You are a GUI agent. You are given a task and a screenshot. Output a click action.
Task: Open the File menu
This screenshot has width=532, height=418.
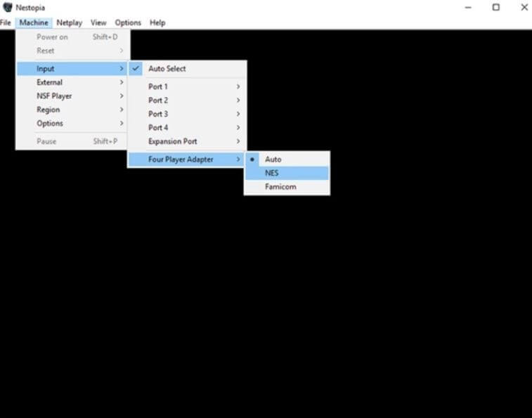(6, 22)
